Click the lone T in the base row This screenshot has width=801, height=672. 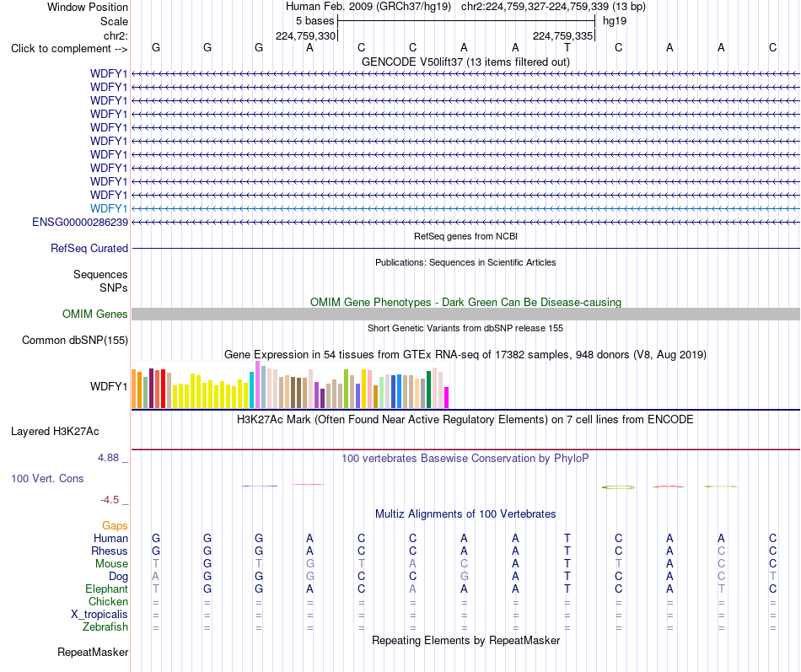(x=567, y=47)
